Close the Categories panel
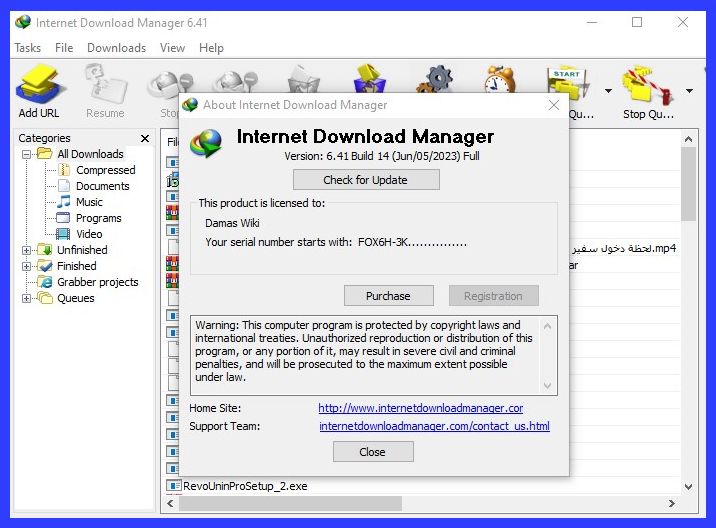This screenshot has width=716, height=528. click(x=145, y=138)
